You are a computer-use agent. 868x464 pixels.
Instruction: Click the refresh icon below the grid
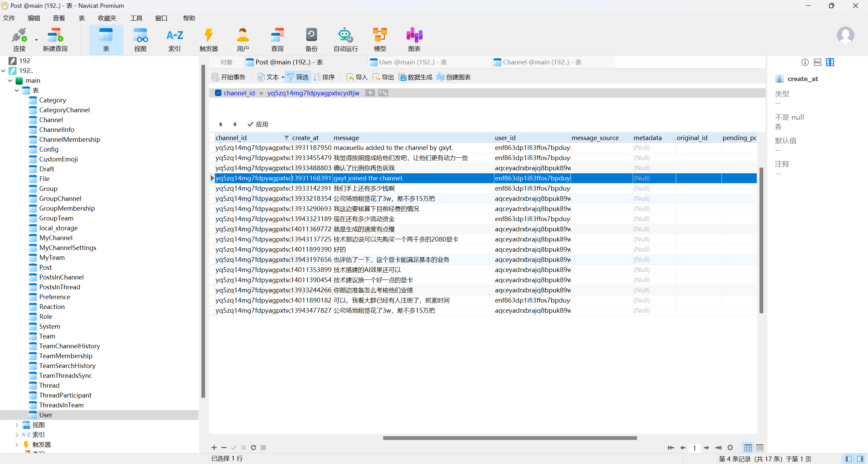point(253,447)
